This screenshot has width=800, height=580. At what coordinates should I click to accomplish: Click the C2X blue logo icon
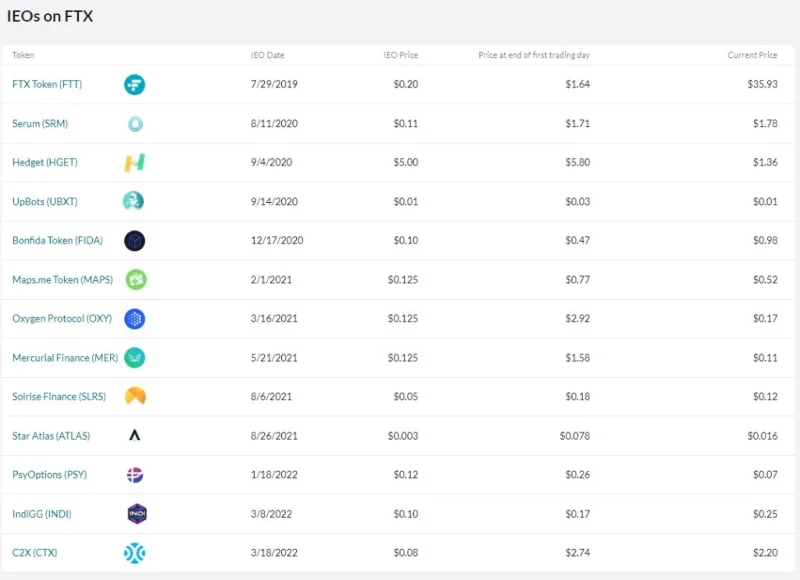135,553
